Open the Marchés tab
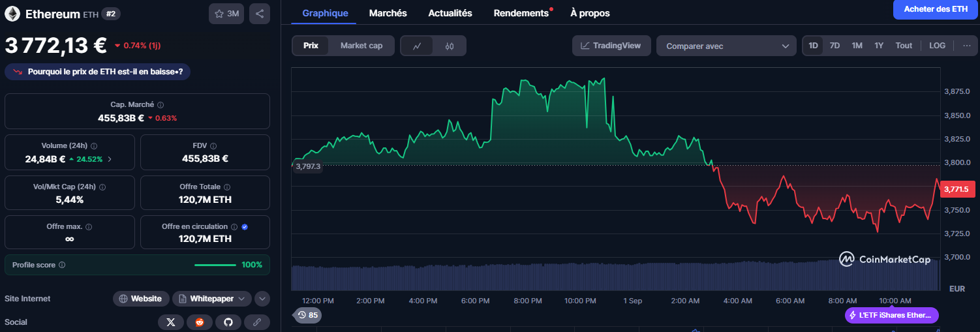Screen dimensions: 980x332 388,13
